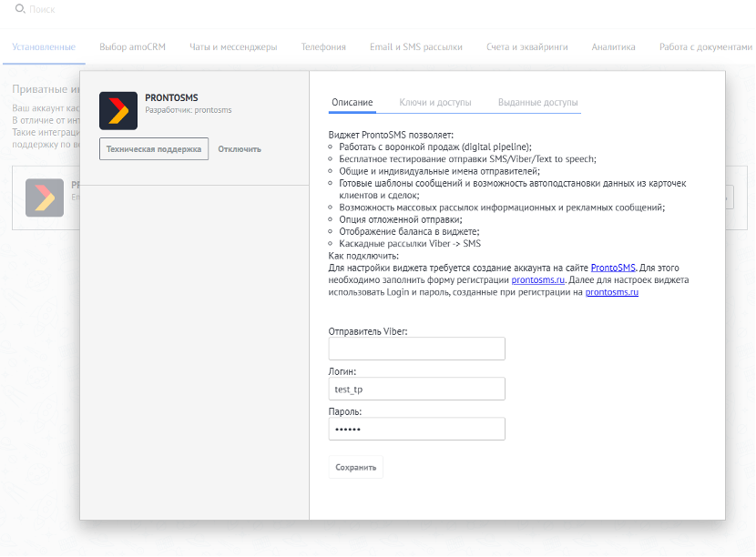The height and width of the screenshot is (557, 756).
Task: Open the last prontosms.ru link in the description
Action: [612, 292]
